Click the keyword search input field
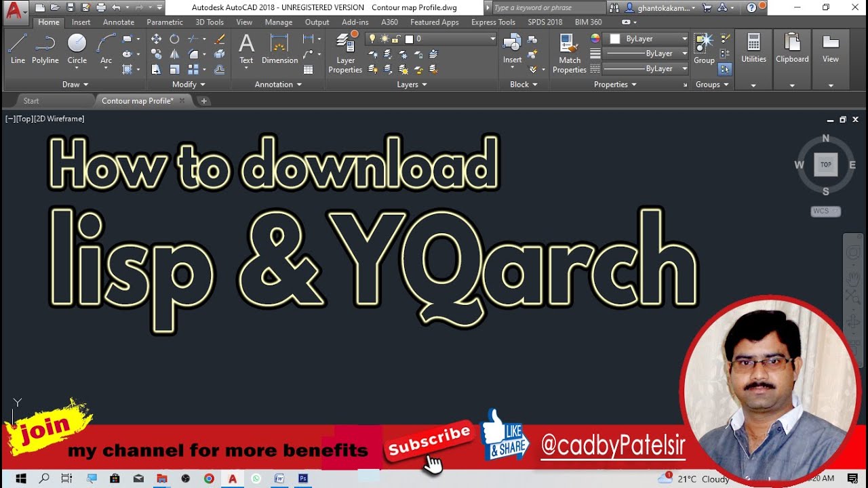The width and height of the screenshot is (868, 488). 549,7
